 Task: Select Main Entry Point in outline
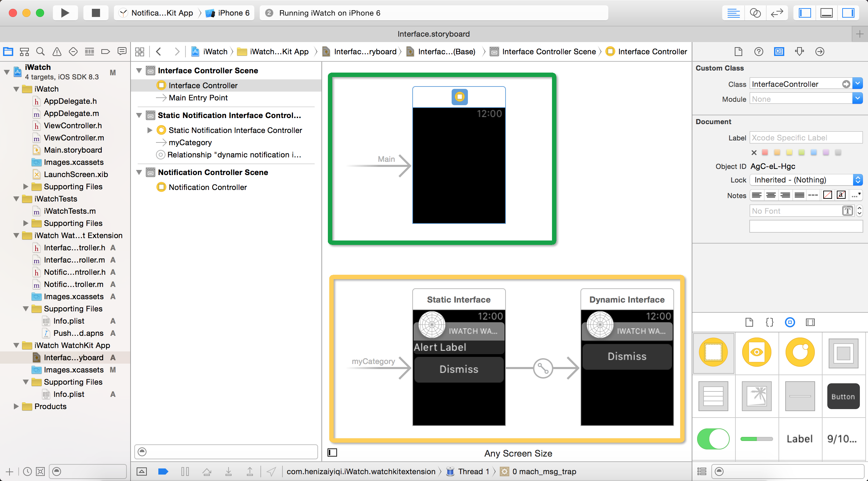[x=198, y=98]
